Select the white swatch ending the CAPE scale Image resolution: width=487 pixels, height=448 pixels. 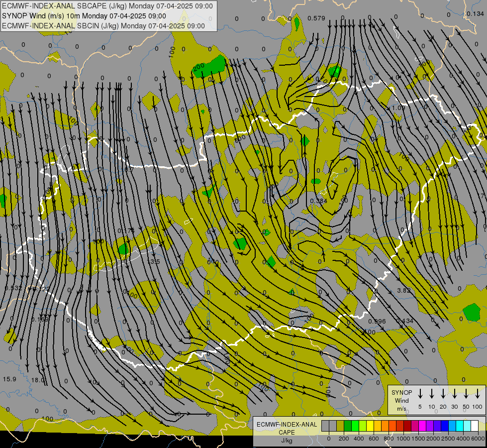click(475, 426)
